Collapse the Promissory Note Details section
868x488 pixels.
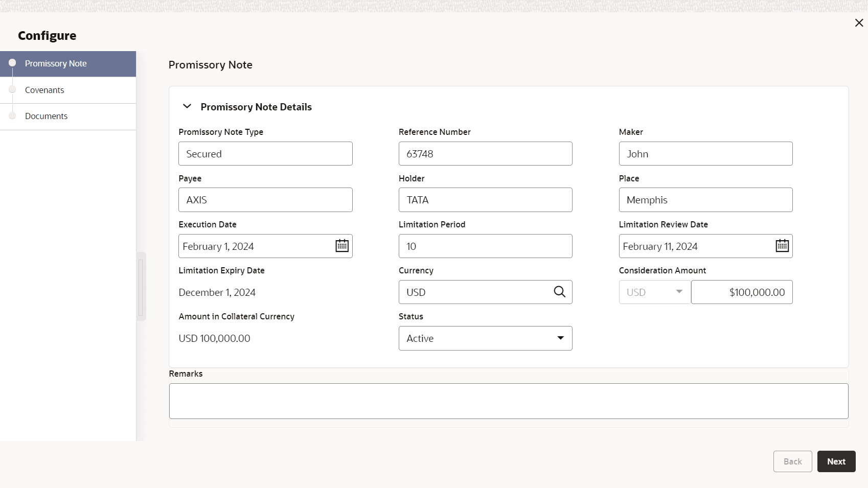click(187, 106)
